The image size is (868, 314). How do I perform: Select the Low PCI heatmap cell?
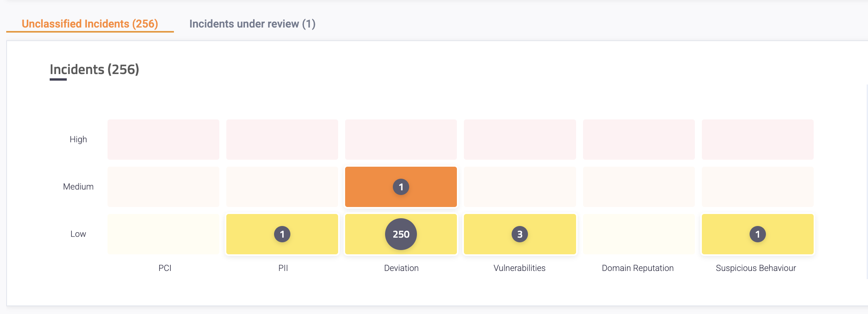click(163, 234)
